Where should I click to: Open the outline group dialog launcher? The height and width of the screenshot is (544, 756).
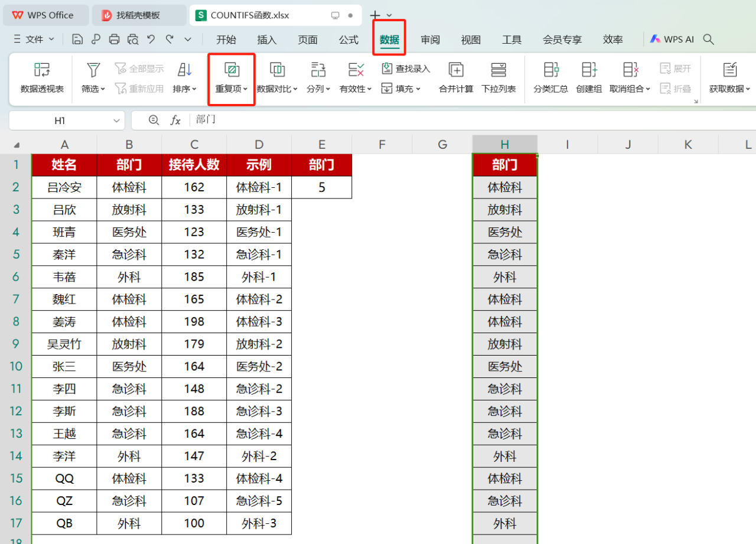[x=696, y=102]
